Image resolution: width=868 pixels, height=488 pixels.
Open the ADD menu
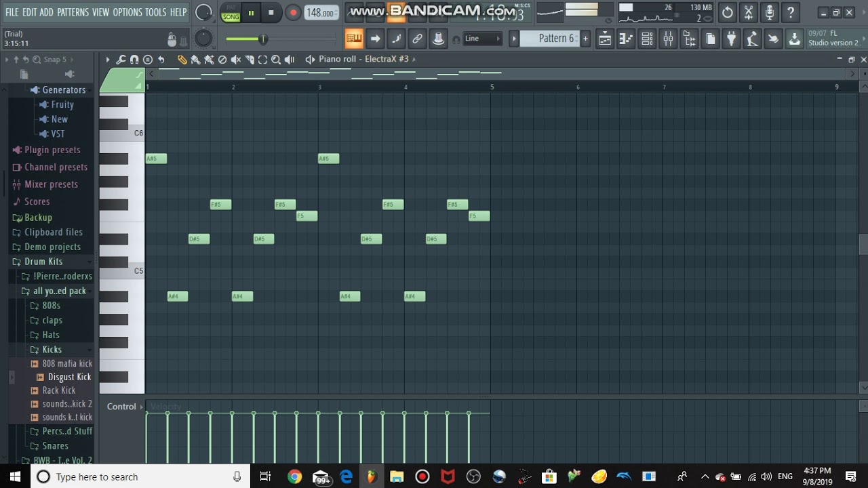click(x=46, y=12)
